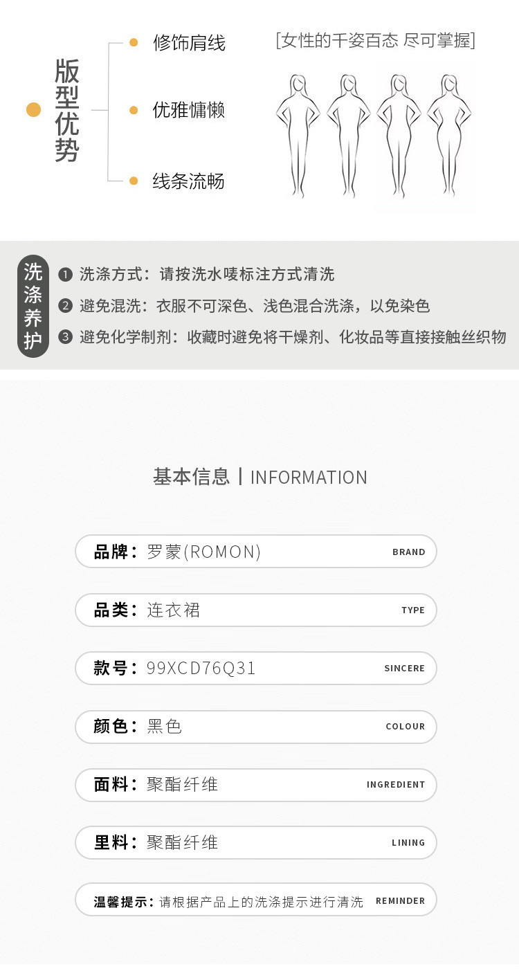519x980 pixels.
Task: Click the numbered circle 1 icon
Action: tap(66, 275)
